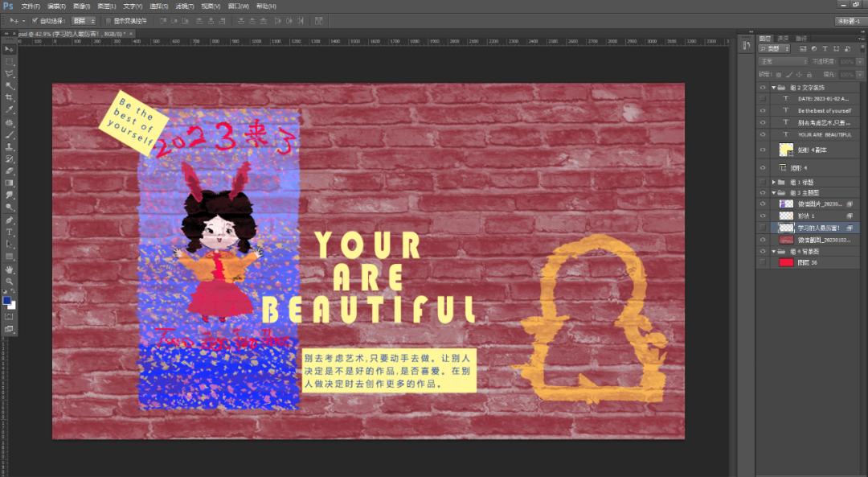Open the auto-select 图层 dropdown

pos(84,21)
